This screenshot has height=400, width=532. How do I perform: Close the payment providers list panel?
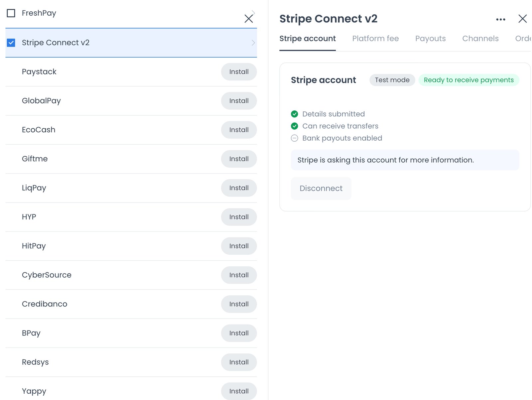click(x=248, y=19)
